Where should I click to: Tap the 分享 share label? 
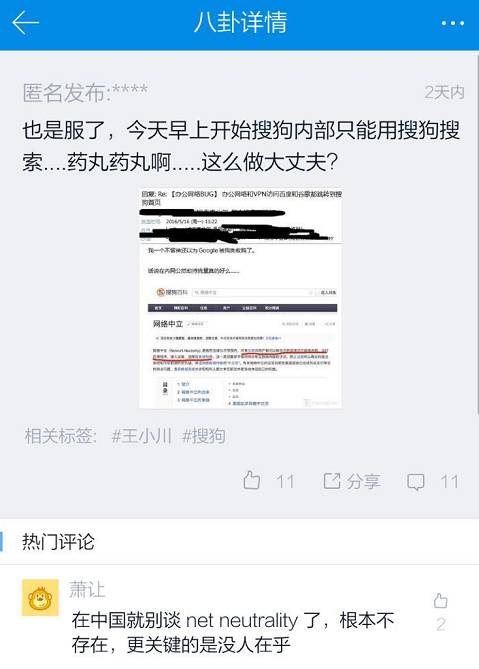[x=363, y=481]
